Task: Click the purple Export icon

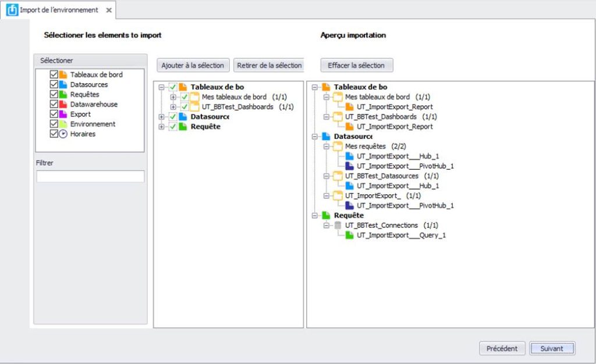Action: tap(63, 114)
